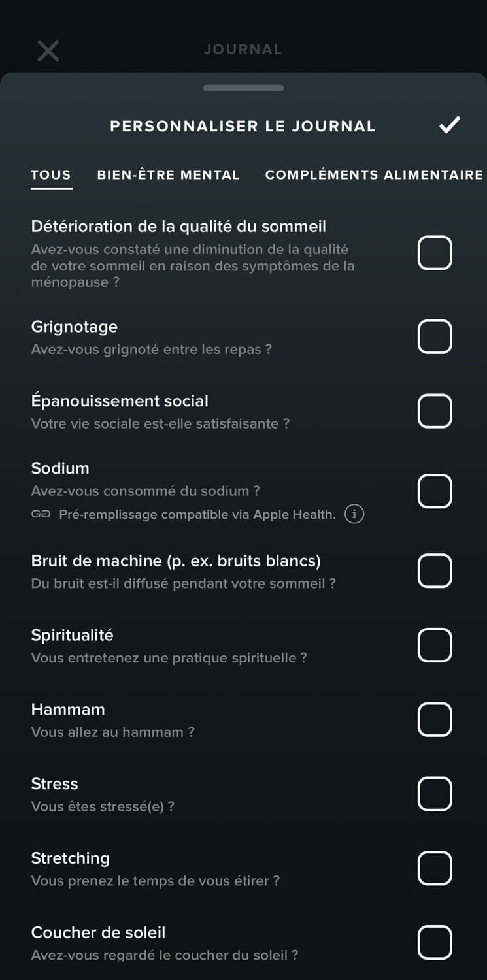Screen dimensions: 487x980
Task: Tick the Épanouissement social checkbox
Action: (x=435, y=411)
